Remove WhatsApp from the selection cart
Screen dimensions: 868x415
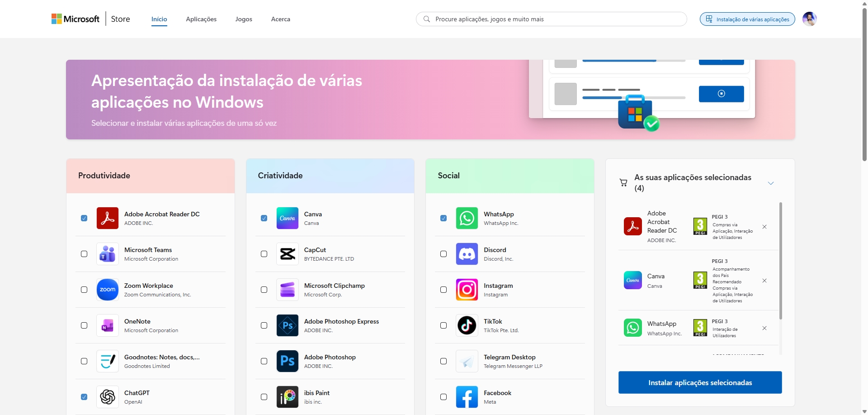click(765, 328)
